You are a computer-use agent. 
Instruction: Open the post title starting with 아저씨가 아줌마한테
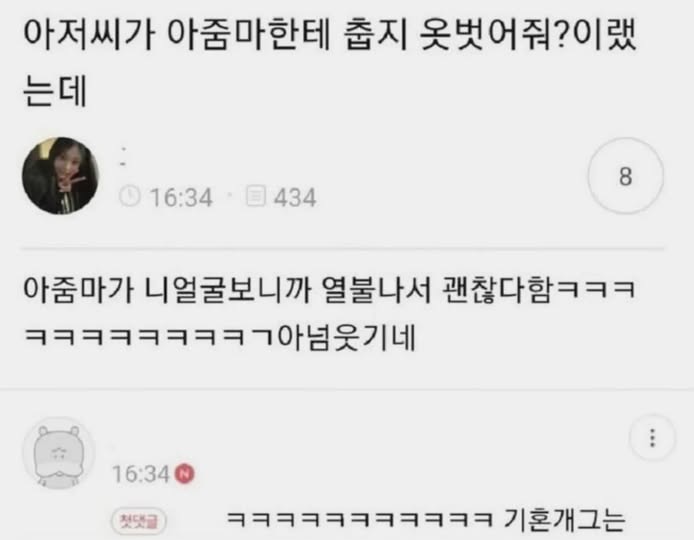[x=329, y=62]
